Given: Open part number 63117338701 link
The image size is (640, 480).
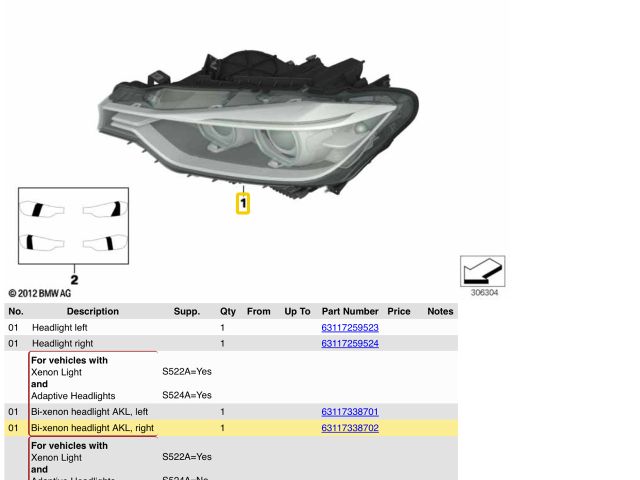Looking at the screenshot, I should coord(350,412).
